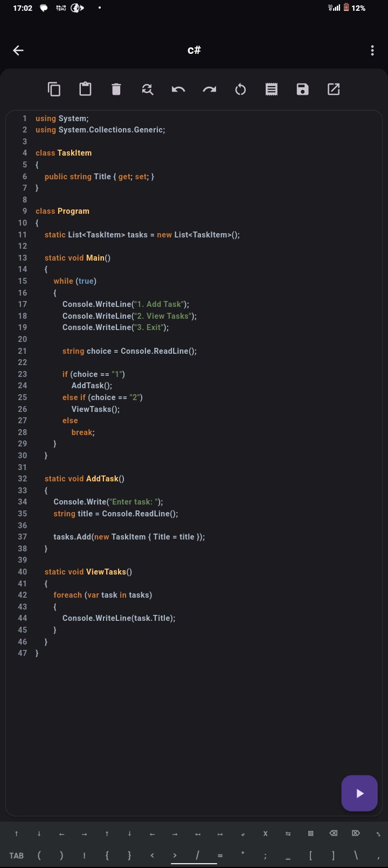The width and height of the screenshot is (388, 868).
Task: Click line number 21 in the gutter
Action: [22, 351]
